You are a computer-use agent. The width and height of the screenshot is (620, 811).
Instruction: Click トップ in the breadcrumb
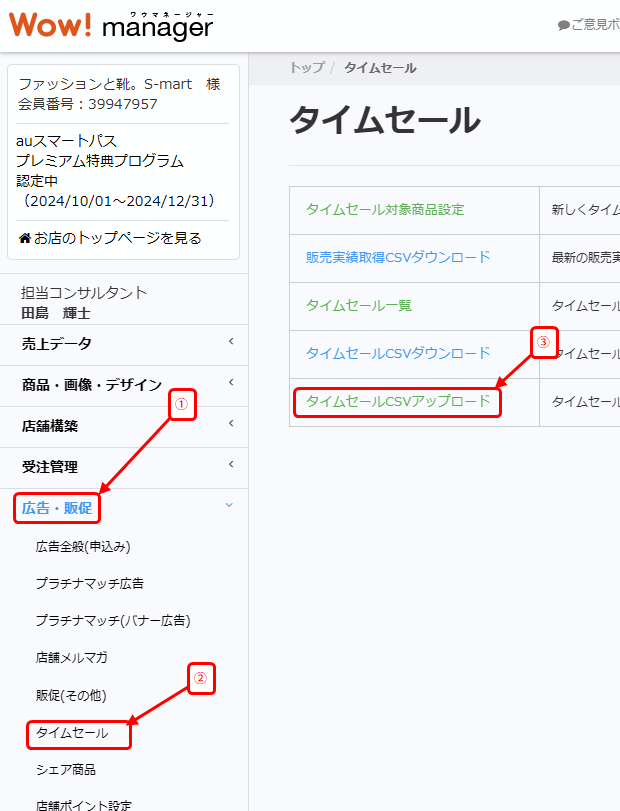(306, 68)
